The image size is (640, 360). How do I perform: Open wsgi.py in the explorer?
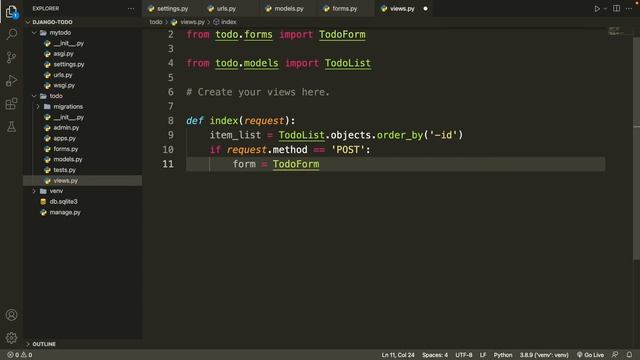[x=64, y=86]
